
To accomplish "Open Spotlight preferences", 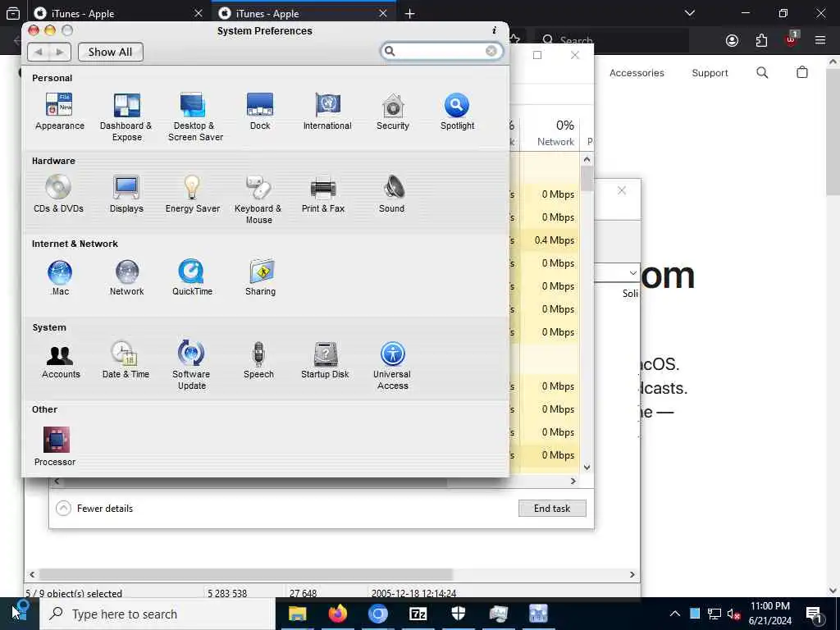I will click(457, 112).
